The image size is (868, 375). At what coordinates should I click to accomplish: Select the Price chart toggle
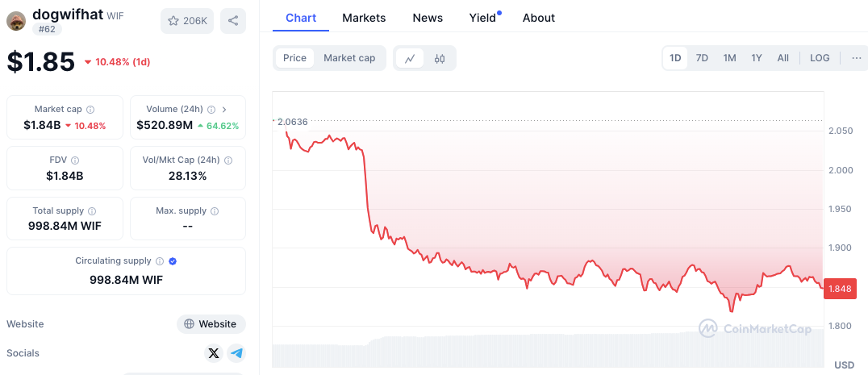click(294, 58)
